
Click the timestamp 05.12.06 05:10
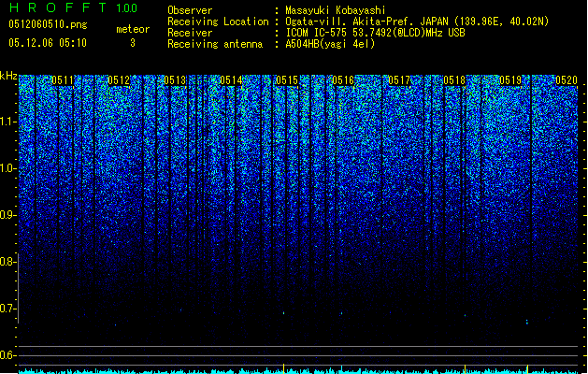click(x=48, y=43)
